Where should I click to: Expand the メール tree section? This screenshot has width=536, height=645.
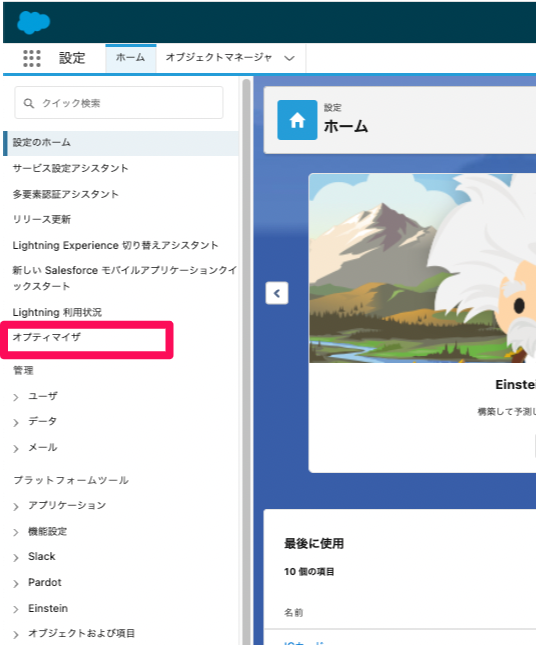[x=16, y=448]
